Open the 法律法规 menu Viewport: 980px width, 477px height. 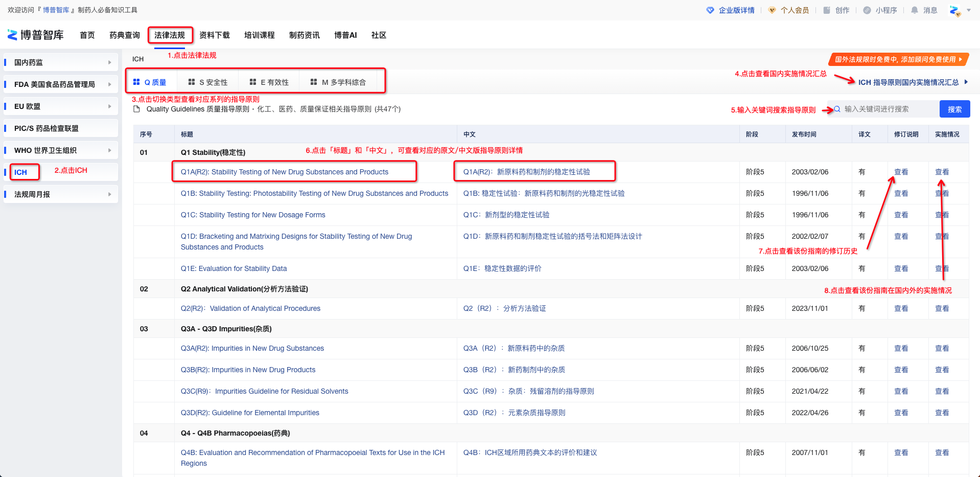170,35
